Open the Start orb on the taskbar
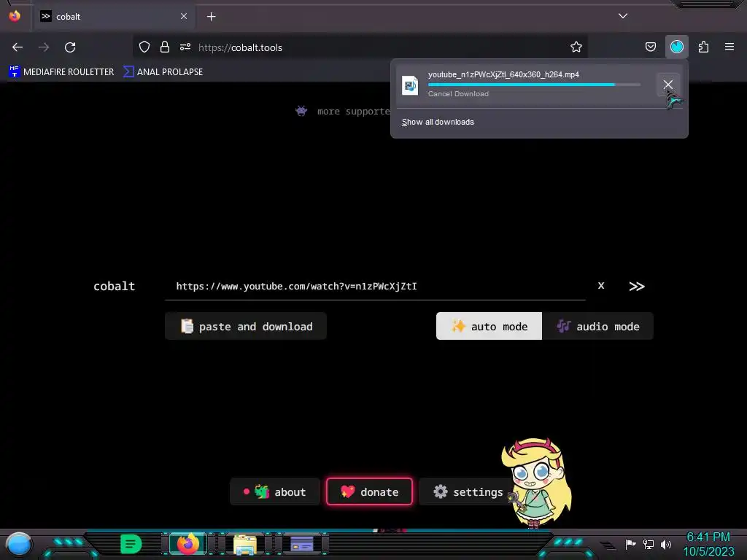Viewport: 747px width, 560px height. click(x=19, y=544)
